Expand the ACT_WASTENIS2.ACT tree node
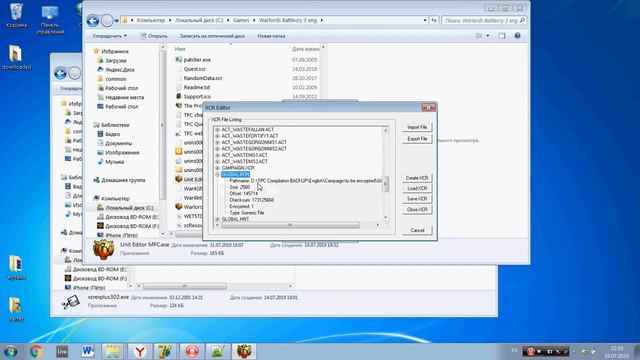640x360 pixels. pos(218,162)
